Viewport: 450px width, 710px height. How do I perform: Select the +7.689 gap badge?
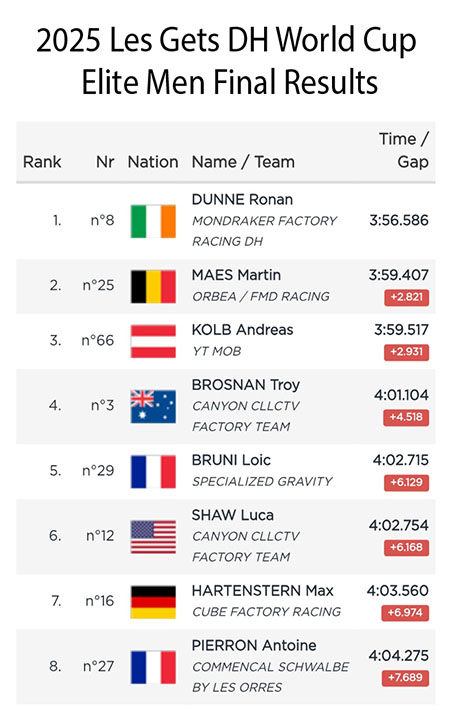[406, 678]
